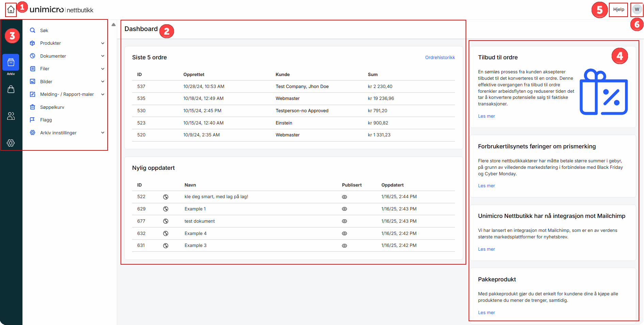Image resolution: width=644 pixels, height=325 pixels.
Task: Click the globe icon next to document 677
Action: pos(166,221)
